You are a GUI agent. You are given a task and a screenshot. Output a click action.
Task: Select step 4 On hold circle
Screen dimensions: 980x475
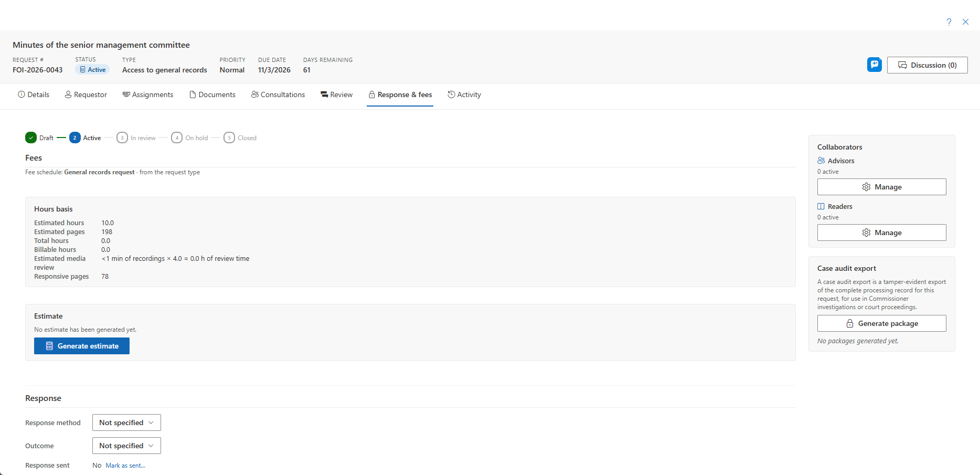177,138
